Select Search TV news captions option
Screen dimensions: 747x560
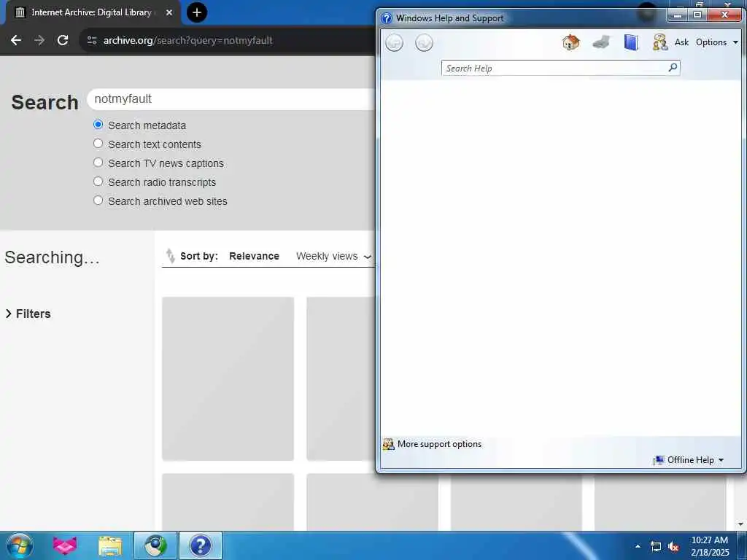pyautogui.click(x=98, y=163)
